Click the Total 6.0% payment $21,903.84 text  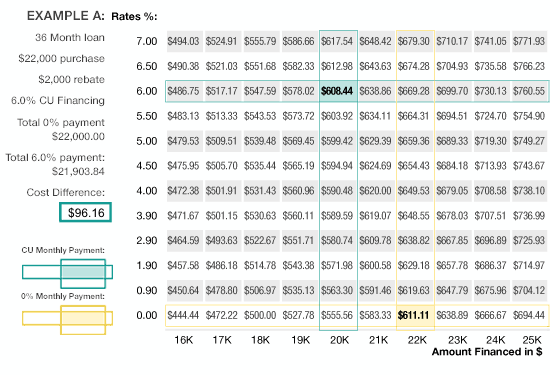click(x=55, y=164)
